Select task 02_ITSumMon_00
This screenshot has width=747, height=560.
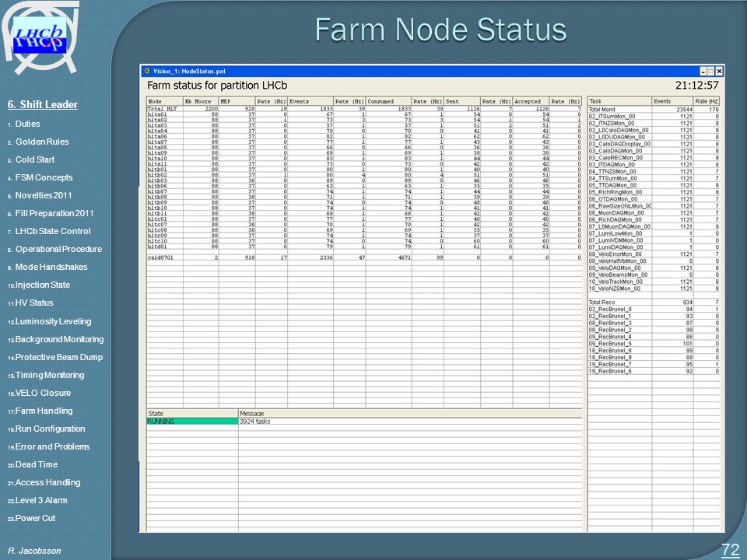(x=654, y=116)
